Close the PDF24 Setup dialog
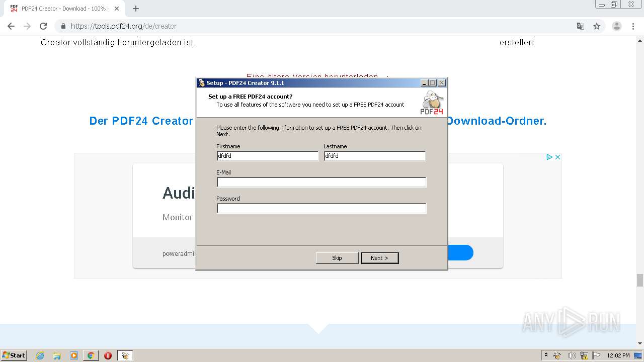The width and height of the screenshot is (644, 362). pyautogui.click(x=442, y=83)
